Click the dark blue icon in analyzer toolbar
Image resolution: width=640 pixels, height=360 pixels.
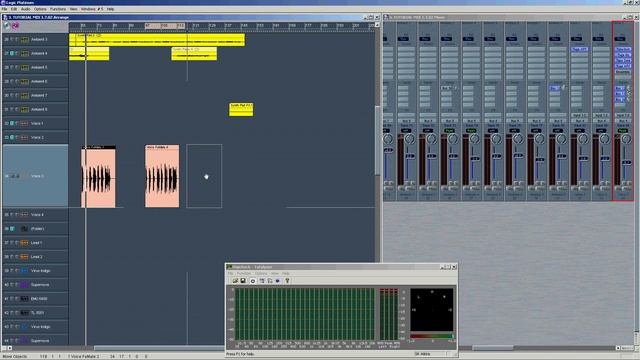tap(278, 281)
